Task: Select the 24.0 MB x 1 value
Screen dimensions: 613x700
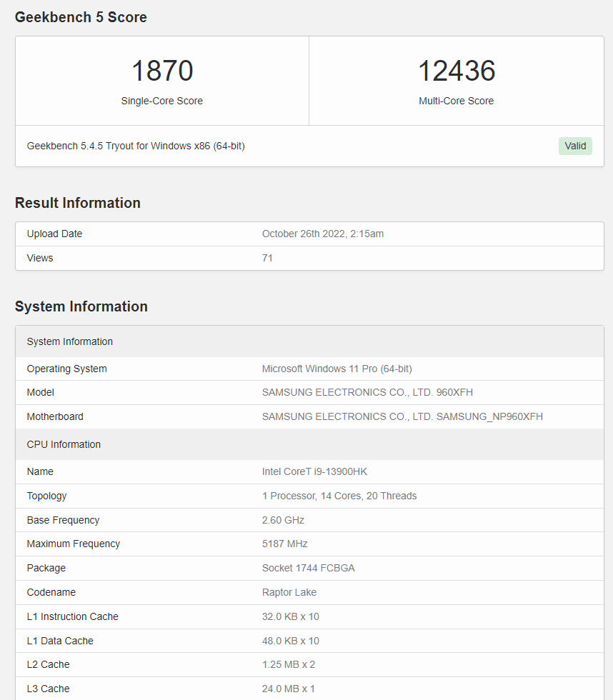Action: point(289,689)
